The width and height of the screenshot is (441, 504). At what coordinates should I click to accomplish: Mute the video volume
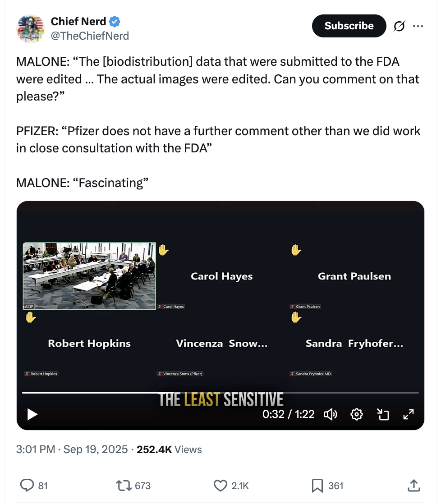[x=331, y=414]
